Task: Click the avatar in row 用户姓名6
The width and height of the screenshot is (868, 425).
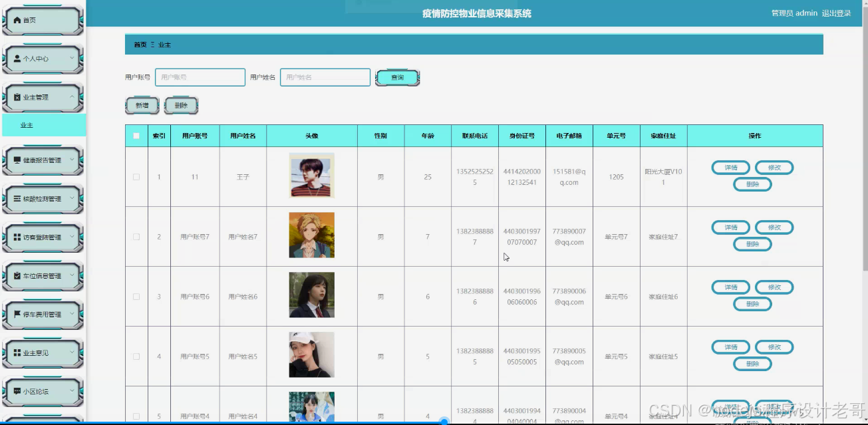Action: (312, 295)
